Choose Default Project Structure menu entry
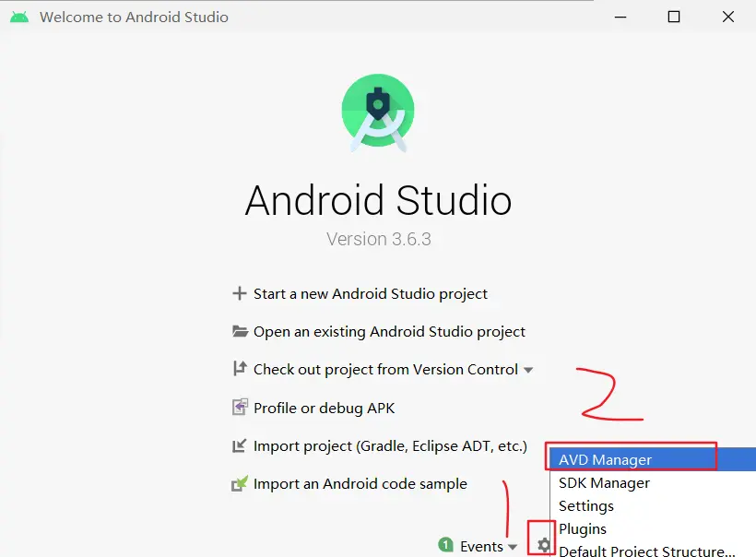Image resolution: width=756 pixels, height=557 pixels. tap(653, 550)
